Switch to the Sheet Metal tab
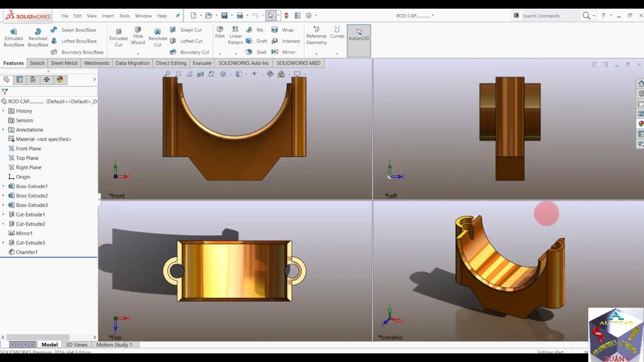The width and height of the screenshot is (644, 362). (x=64, y=63)
